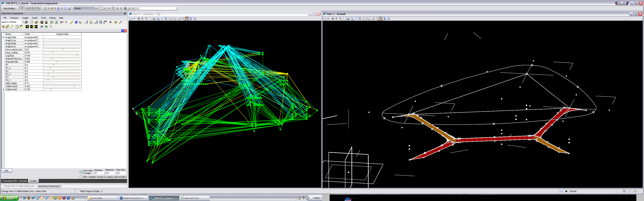644x201 pixels.
Task: Switch to Microsoft Excel in the taskbar
Action: pos(195,198)
